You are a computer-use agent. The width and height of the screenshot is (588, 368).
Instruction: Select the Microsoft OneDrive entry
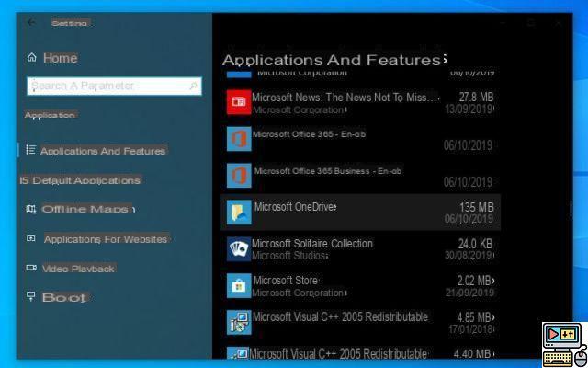click(360, 213)
